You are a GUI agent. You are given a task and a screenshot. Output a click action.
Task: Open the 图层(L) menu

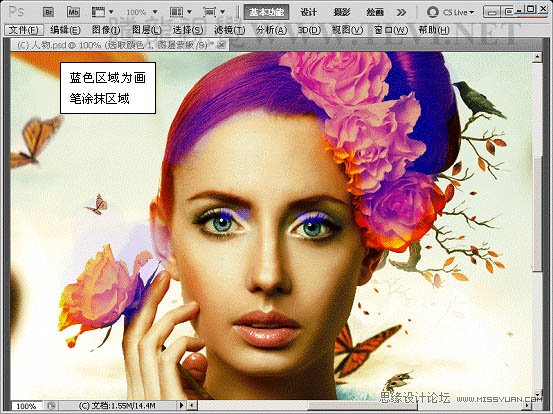[147, 30]
